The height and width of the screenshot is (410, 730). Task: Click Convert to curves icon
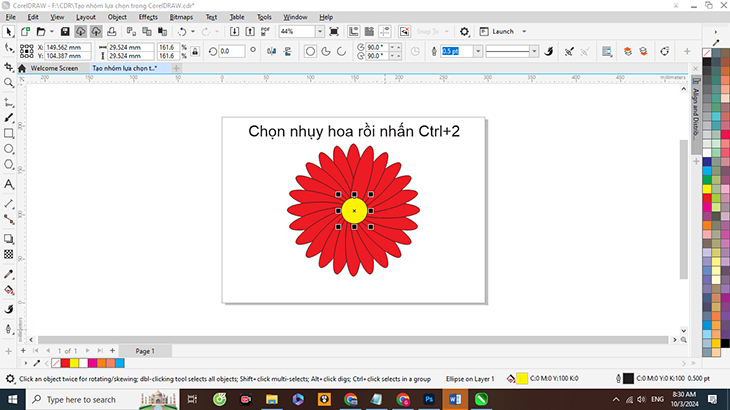[665, 51]
